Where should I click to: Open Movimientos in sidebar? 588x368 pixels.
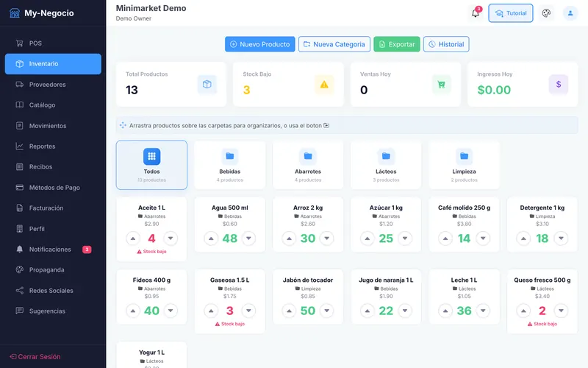tap(53, 125)
